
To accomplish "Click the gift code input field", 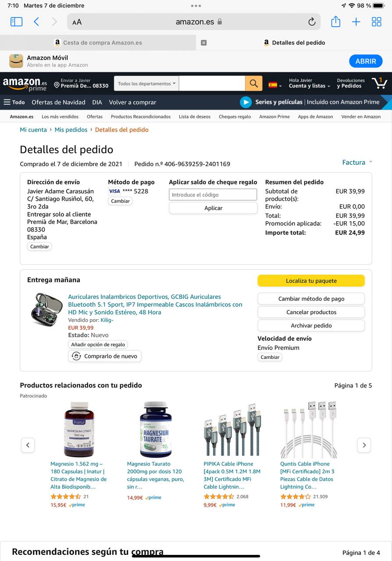I will coord(213,195).
